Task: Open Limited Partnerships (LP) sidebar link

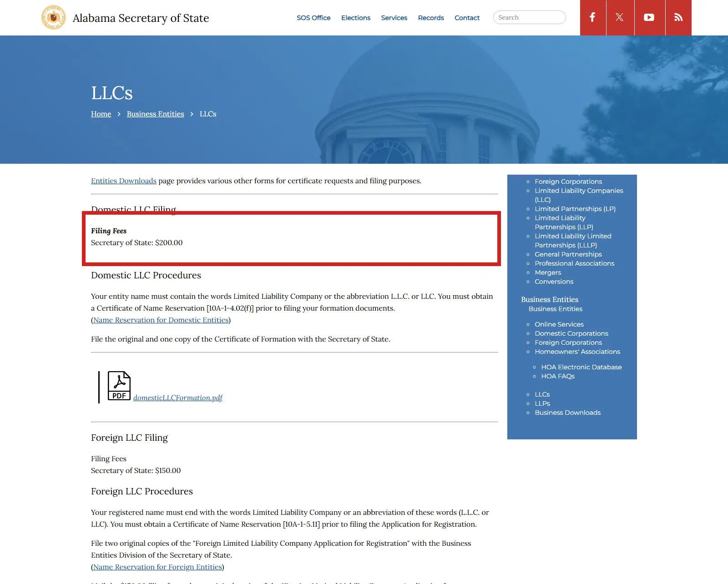Action: (575, 209)
